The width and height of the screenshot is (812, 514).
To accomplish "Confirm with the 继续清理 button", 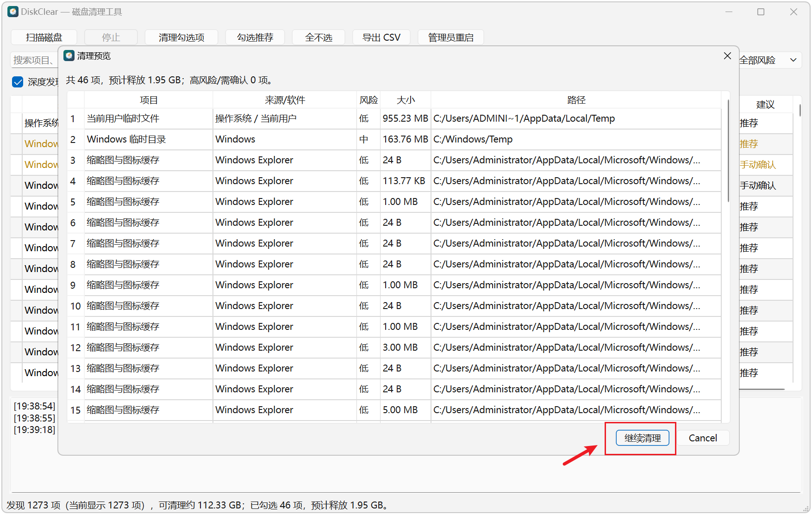I will coord(643,438).
